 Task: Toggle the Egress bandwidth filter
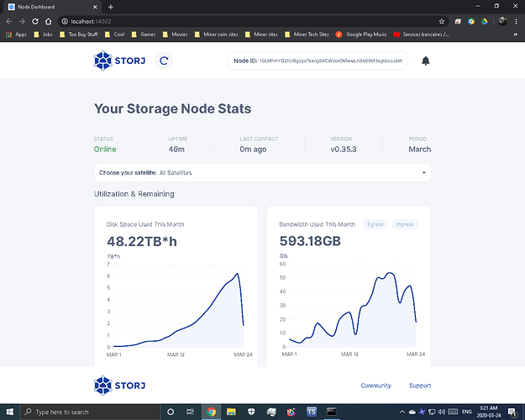pyautogui.click(x=375, y=224)
